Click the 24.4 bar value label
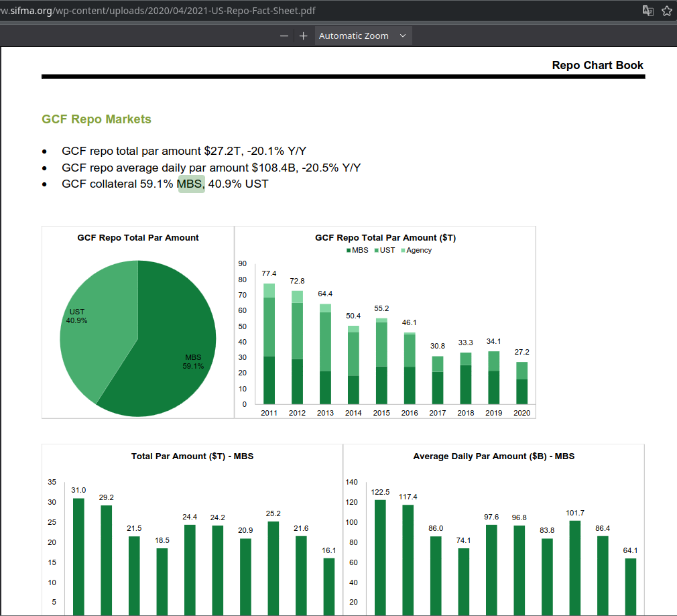677x616 pixels. (x=190, y=517)
